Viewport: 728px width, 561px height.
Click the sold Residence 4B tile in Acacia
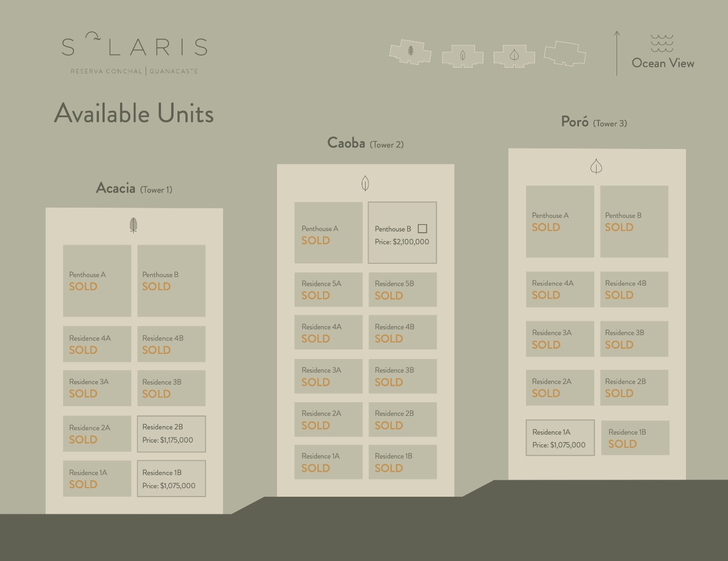[171, 344]
